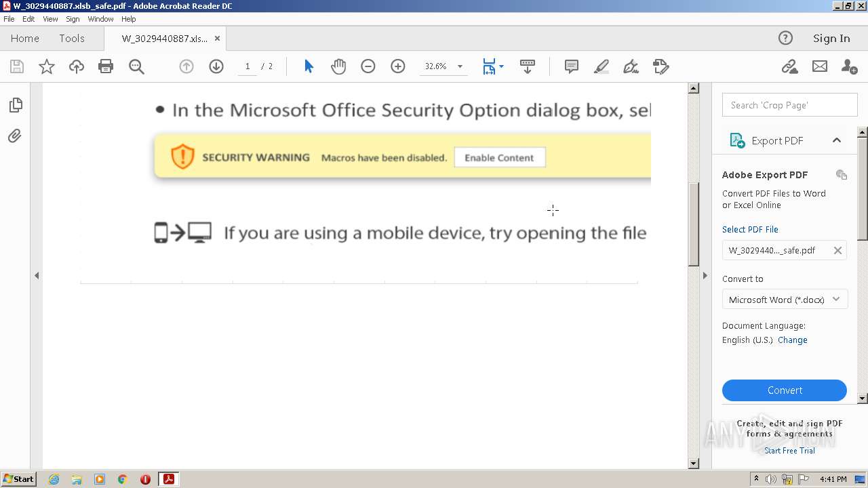The image size is (868, 488).
Task: Go to previous page arrow
Action: (x=186, y=66)
